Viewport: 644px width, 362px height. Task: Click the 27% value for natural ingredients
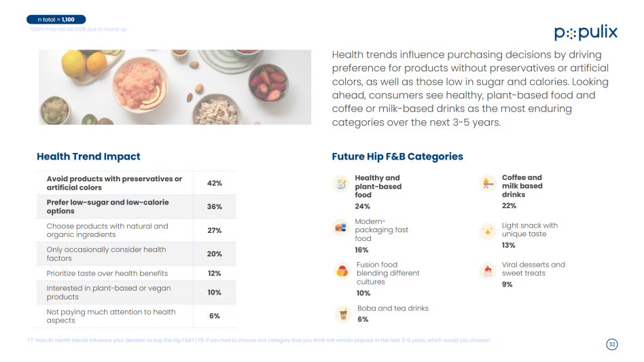click(215, 230)
